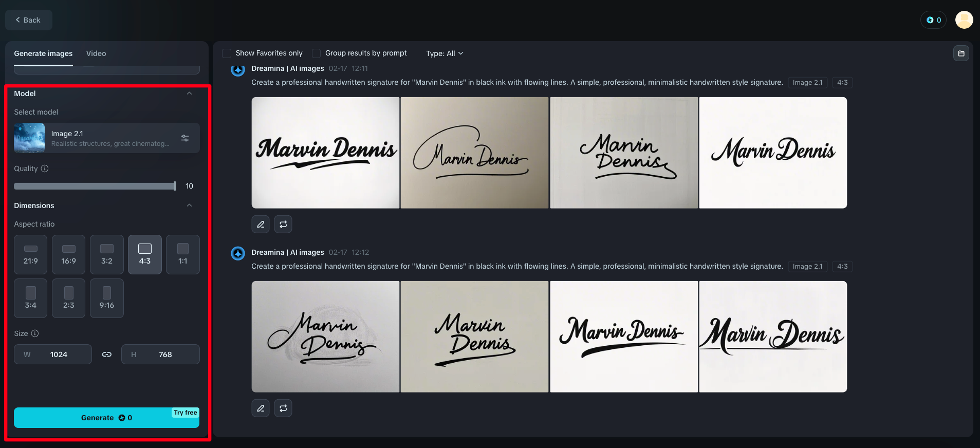Image resolution: width=980 pixels, height=448 pixels.
Task: Select the 16:9 aspect ratio
Action: (69, 254)
